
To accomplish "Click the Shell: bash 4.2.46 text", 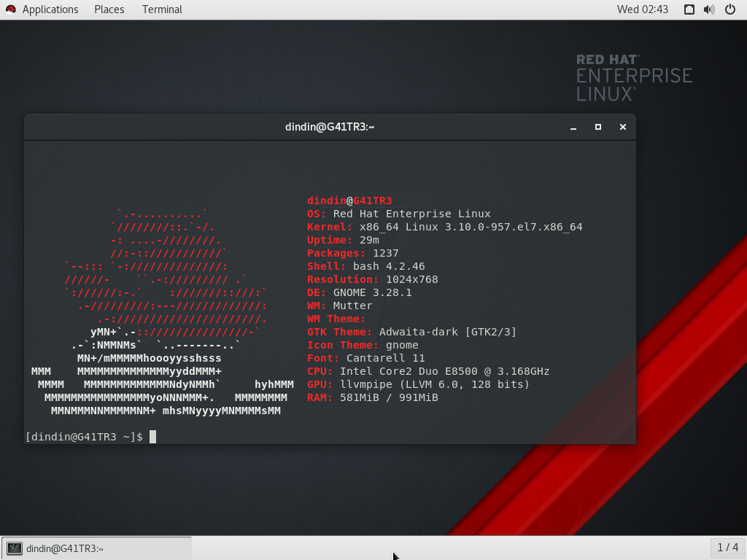I will [x=366, y=266].
